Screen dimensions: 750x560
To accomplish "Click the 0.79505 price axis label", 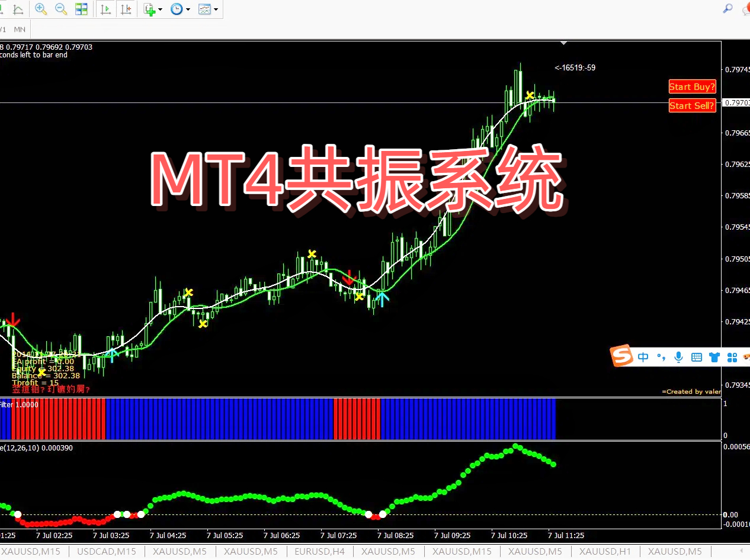I will click(x=737, y=259).
